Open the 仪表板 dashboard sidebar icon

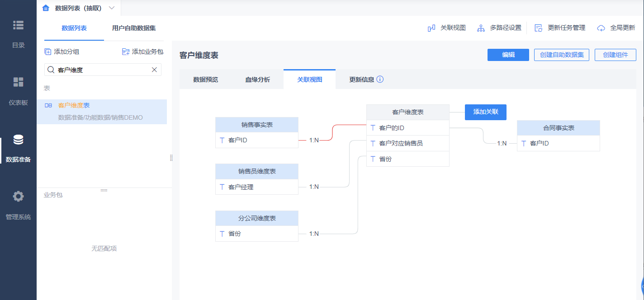coord(18,82)
